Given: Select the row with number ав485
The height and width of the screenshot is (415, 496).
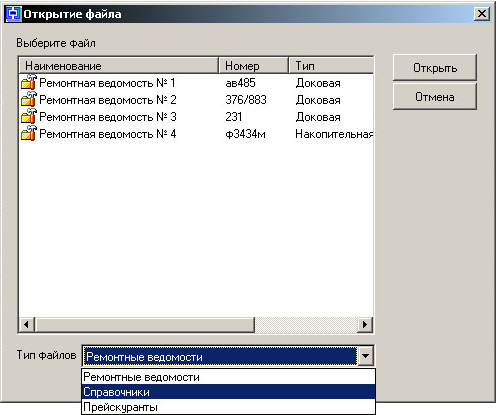Looking at the screenshot, I should coord(196,83).
